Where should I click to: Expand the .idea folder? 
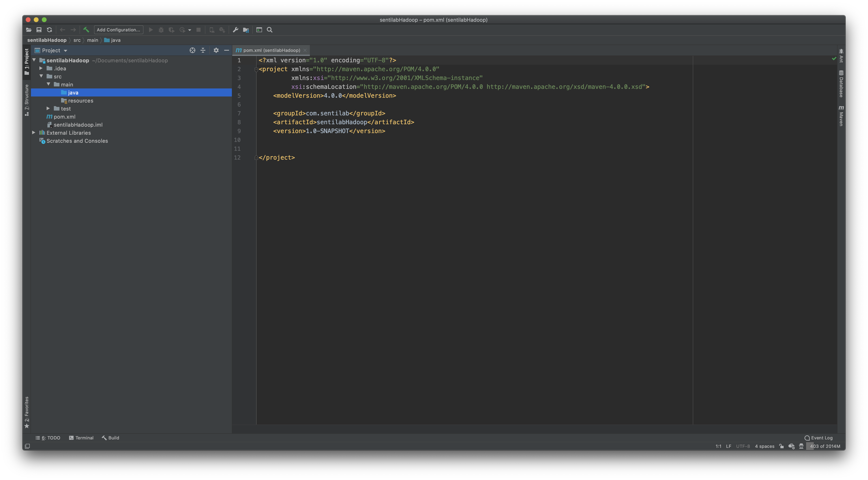click(x=41, y=68)
